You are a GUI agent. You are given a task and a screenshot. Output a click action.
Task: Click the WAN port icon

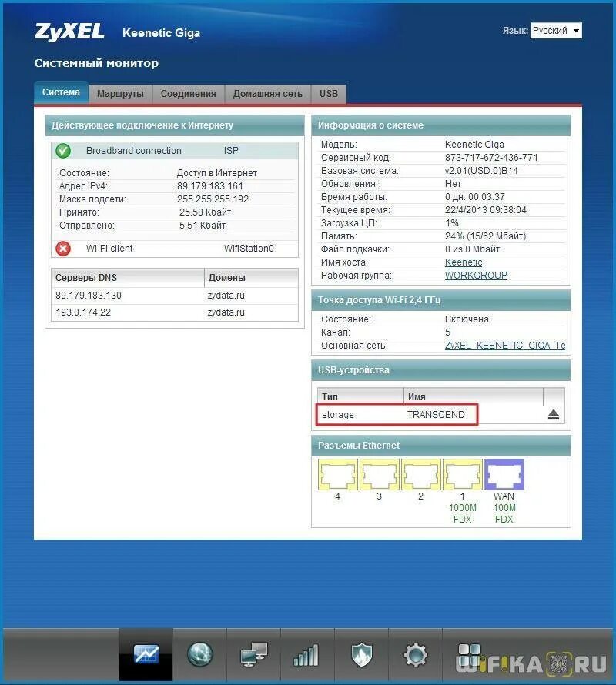[504, 474]
